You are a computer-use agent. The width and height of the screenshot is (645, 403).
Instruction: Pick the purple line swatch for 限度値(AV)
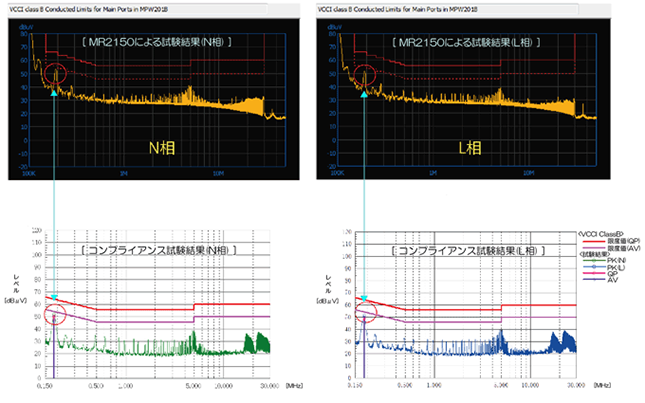tap(594, 248)
